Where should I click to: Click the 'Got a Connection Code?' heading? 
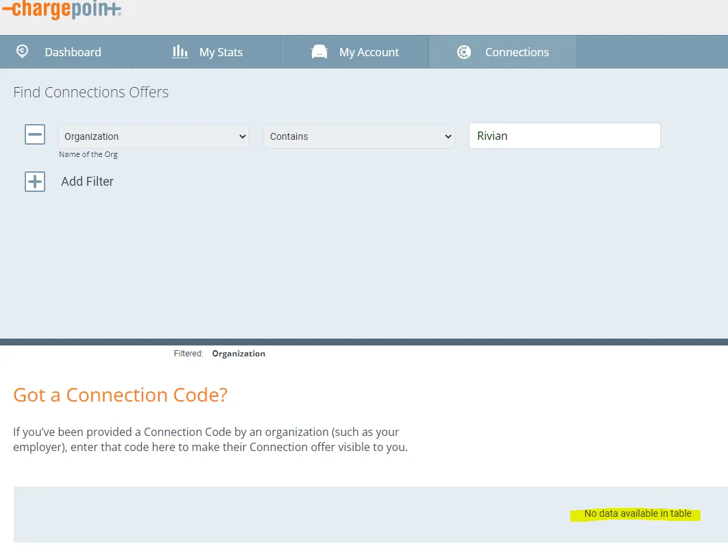pyautogui.click(x=120, y=395)
